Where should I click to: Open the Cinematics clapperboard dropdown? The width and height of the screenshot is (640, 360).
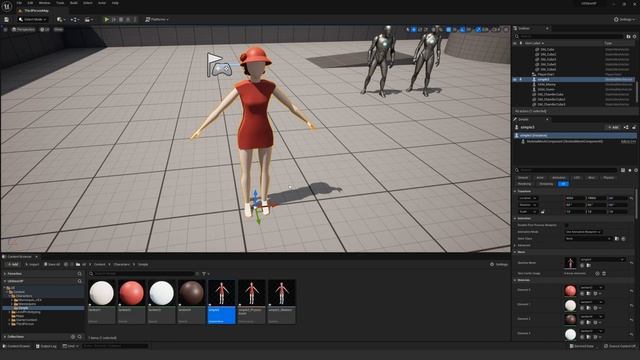coord(88,19)
